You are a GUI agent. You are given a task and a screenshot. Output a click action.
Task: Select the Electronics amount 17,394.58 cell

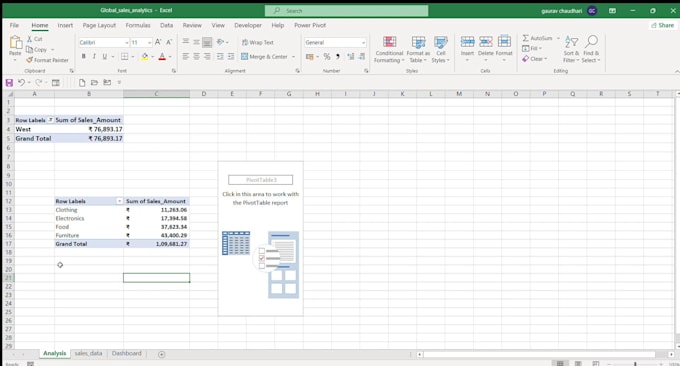(x=157, y=218)
